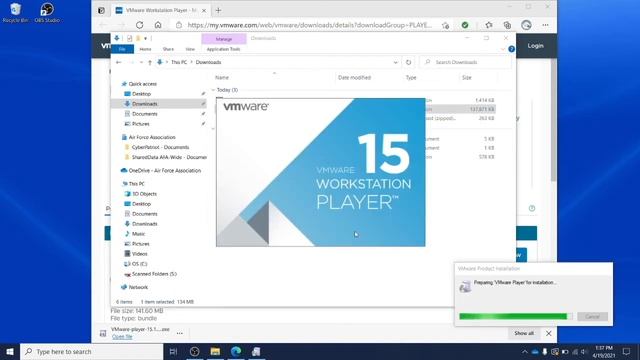The height and width of the screenshot is (360, 640).
Task: Open the Home ribbon tab
Action: pos(145,49)
